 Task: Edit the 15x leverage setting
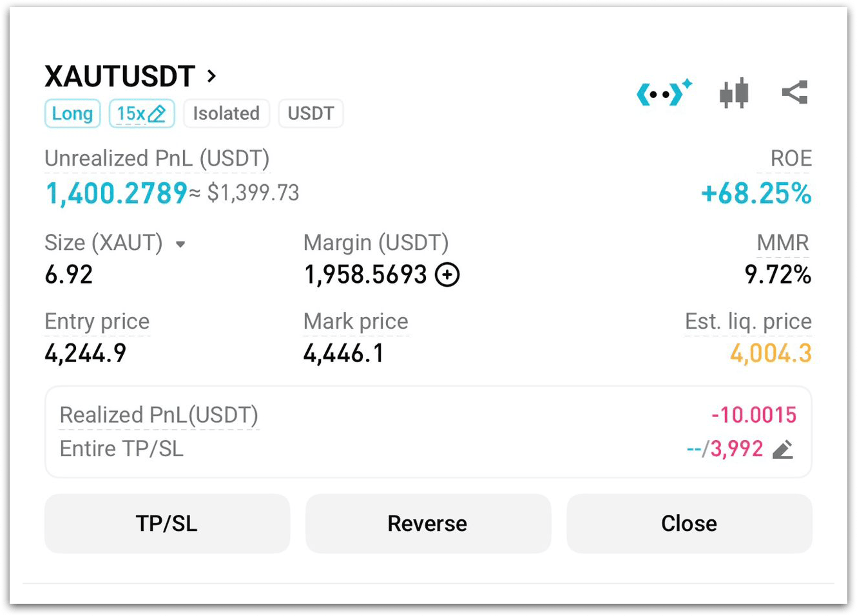pyautogui.click(x=142, y=114)
